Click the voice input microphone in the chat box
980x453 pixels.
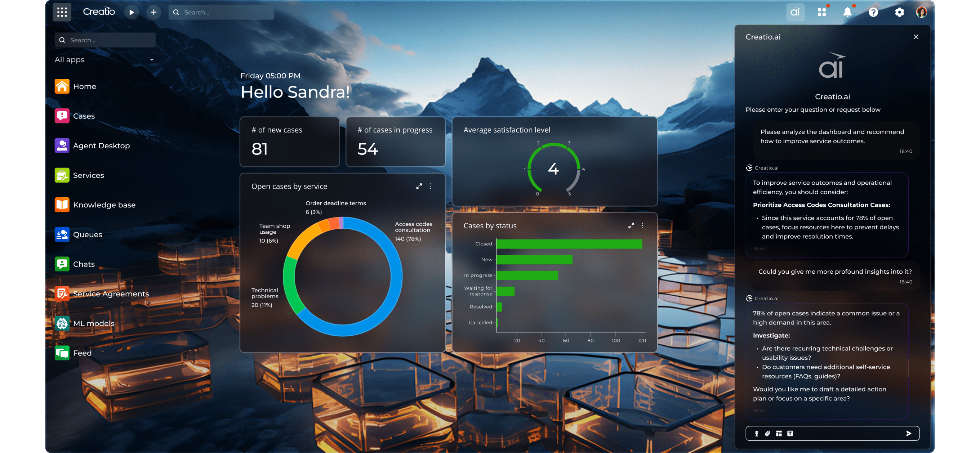(756, 433)
